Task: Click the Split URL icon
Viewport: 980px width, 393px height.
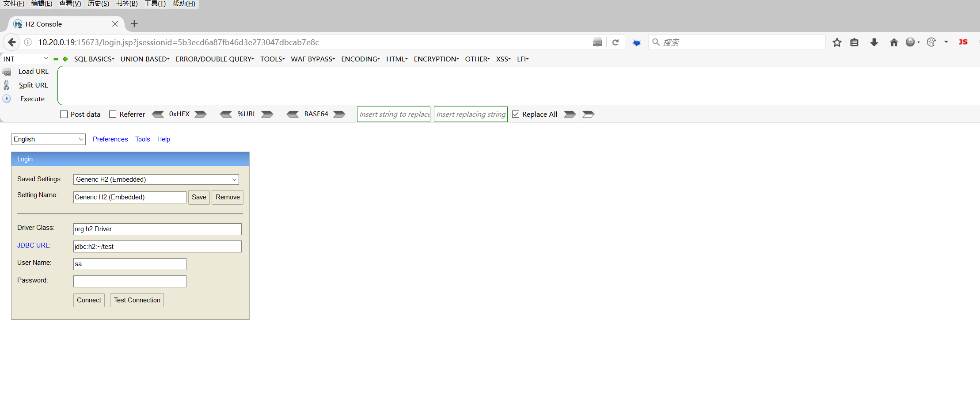Action: click(7, 85)
